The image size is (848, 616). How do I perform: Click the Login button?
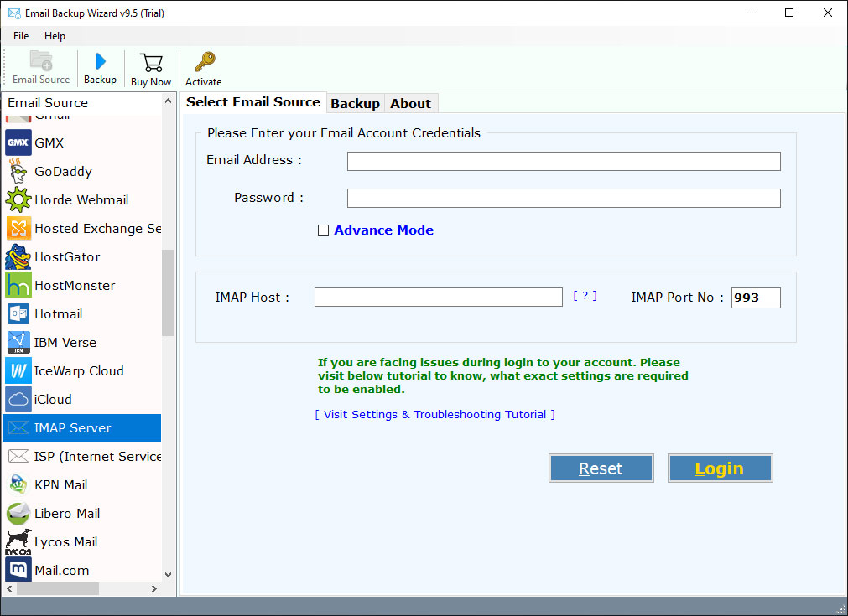click(x=720, y=468)
